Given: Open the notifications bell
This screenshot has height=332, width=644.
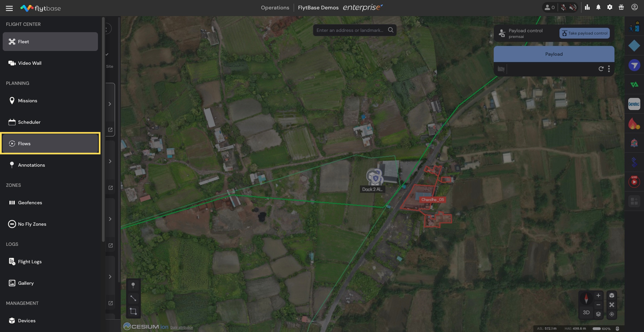Looking at the screenshot, I should [x=598, y=7].
